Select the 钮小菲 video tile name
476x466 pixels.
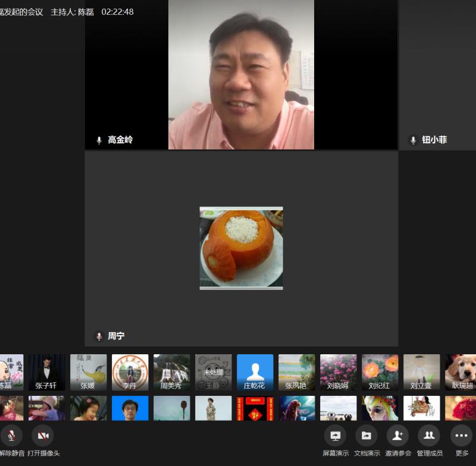point(434,140)
